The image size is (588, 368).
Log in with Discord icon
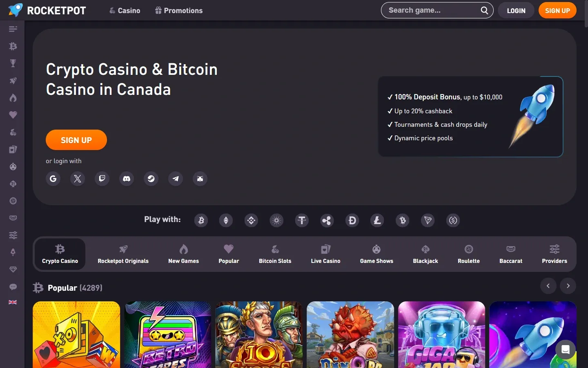click(x=127, y=179)
